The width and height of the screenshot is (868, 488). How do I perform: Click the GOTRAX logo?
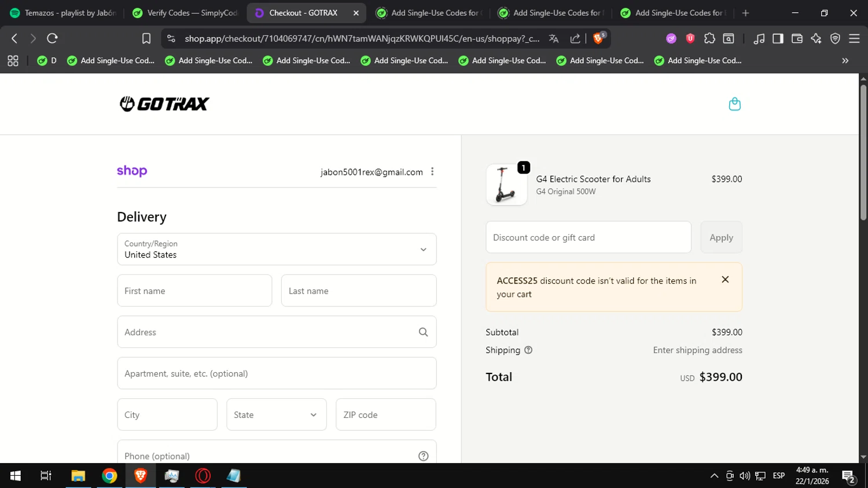[164, 104]
